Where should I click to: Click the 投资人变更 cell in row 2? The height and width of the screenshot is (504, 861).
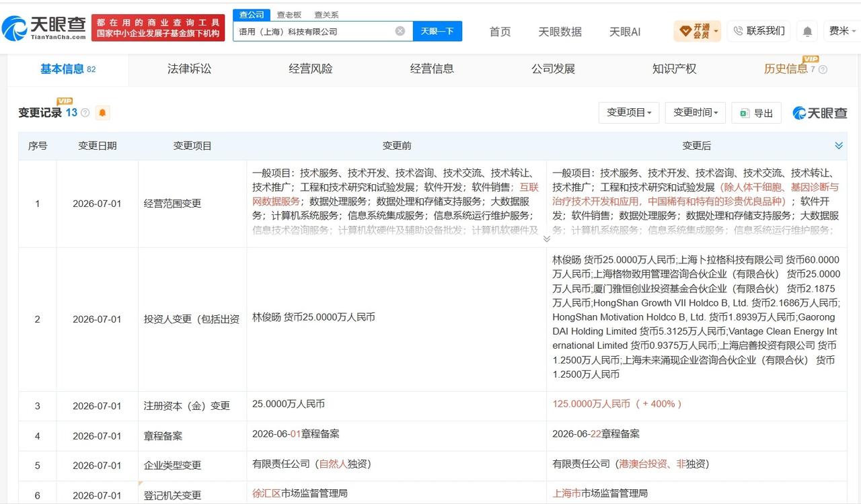click(192, 319)
